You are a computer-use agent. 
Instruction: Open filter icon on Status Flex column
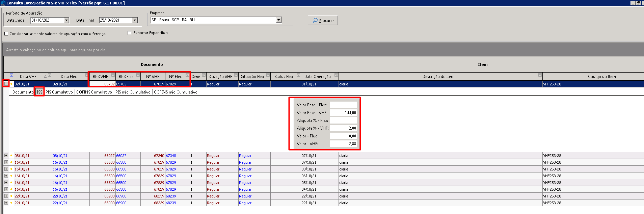tap(298, 75)
